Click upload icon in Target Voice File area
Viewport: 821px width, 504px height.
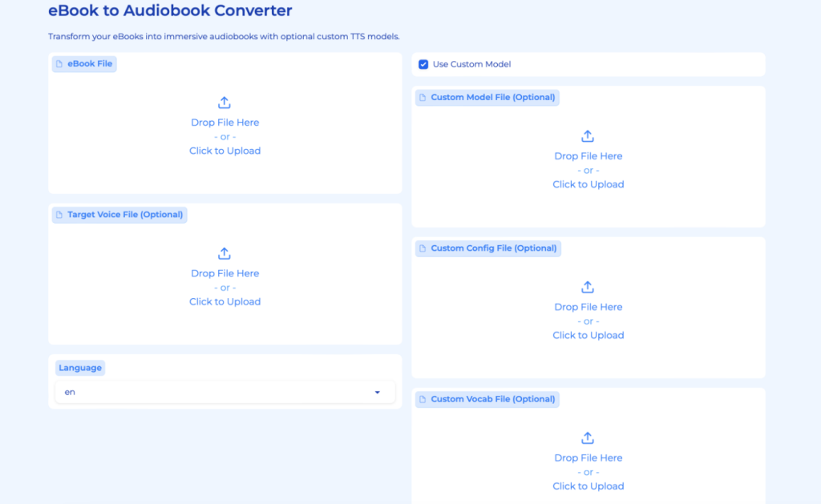tap(224, 254)
